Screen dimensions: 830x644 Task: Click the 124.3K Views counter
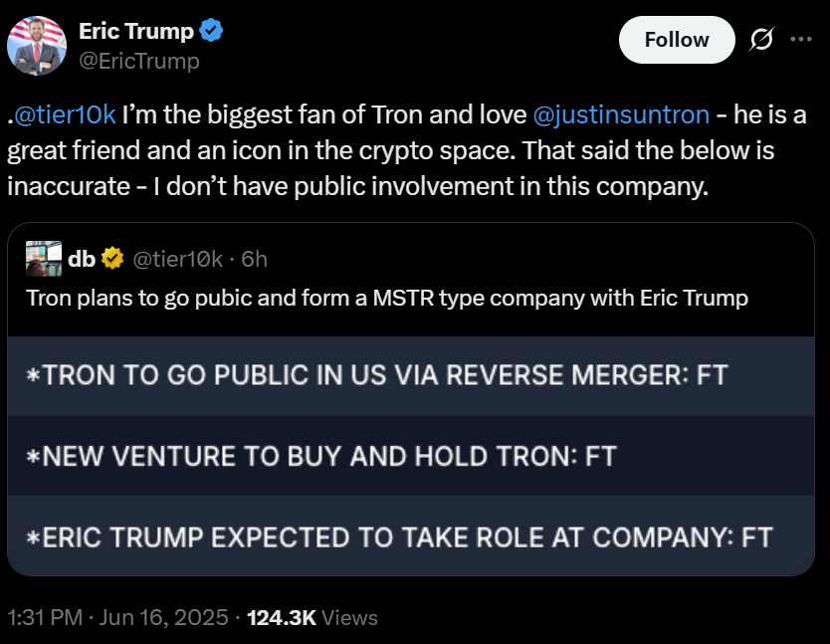coord(311,618)
